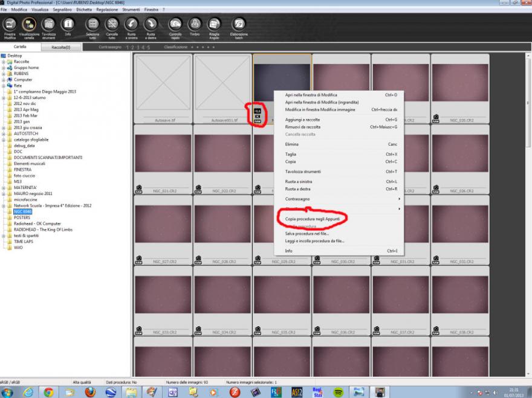The image size is (532, 398).
Task: Expand the Computer node in folder tree
Action: tap(3, 80)
